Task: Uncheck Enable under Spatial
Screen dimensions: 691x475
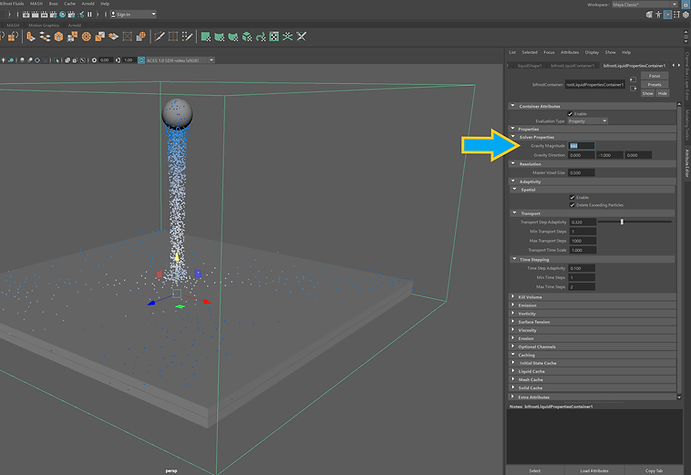Action: click(572, 197)
